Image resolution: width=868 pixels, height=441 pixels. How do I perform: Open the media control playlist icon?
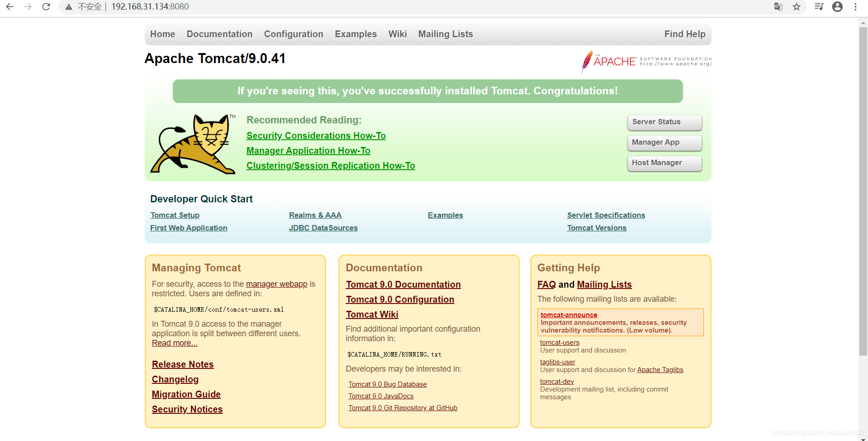point(819,7)
